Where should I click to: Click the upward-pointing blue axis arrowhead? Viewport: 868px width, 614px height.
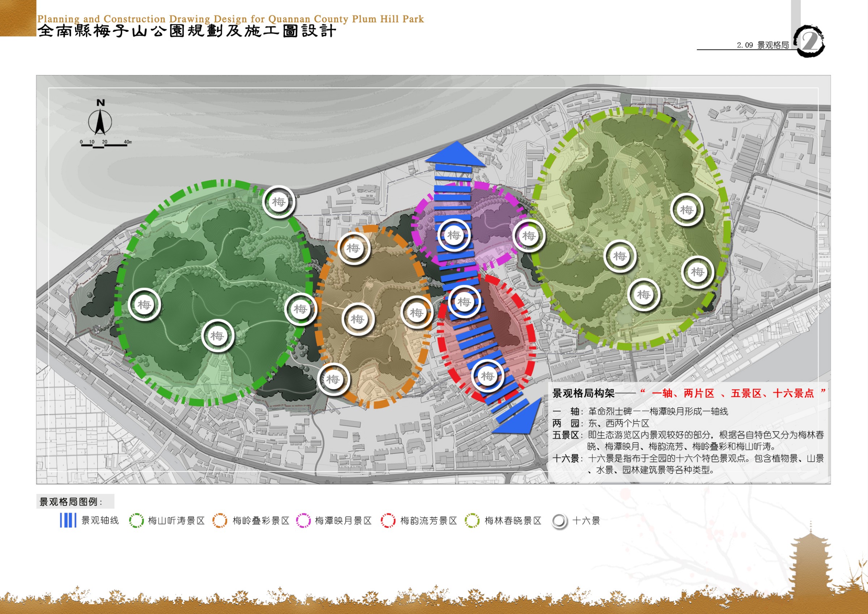[456, 154]
